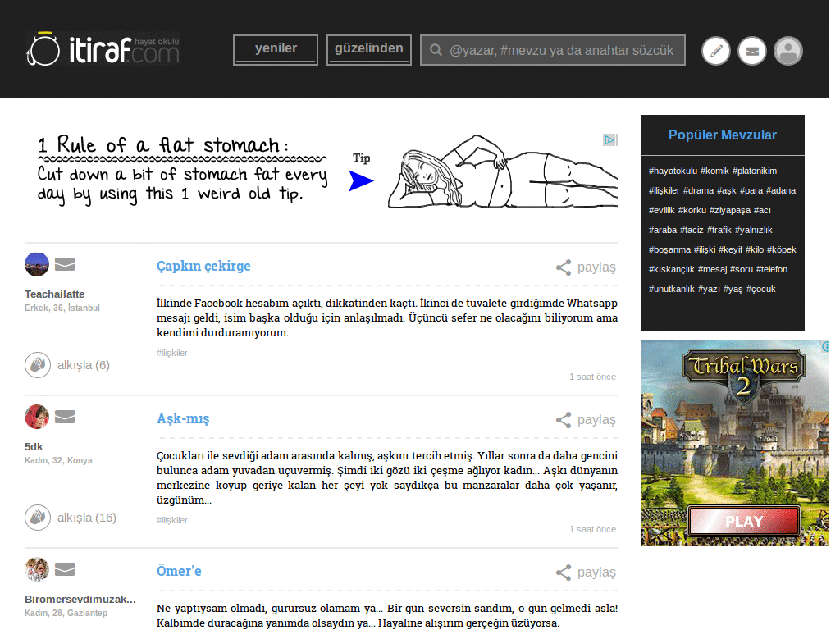This screenshot has width=840, height=630.
Task: Applaud the Aşk-mış post
Action: pos(71,518)
